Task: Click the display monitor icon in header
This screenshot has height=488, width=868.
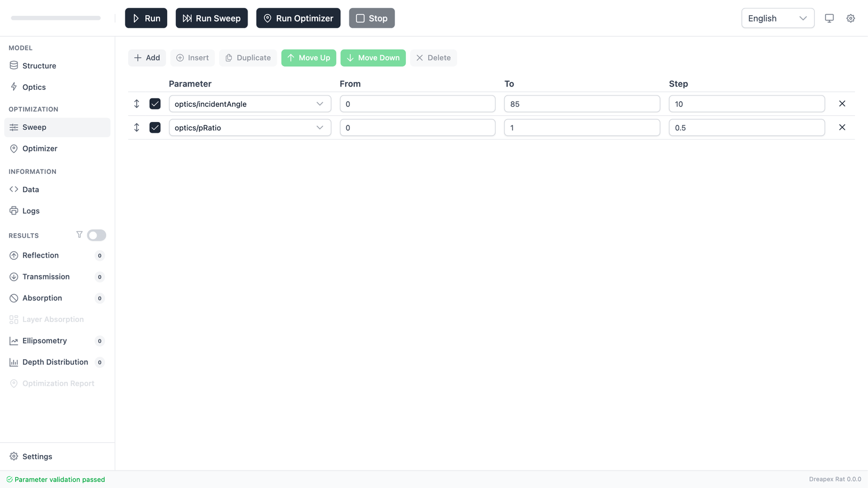Action: tap(829, 18)
